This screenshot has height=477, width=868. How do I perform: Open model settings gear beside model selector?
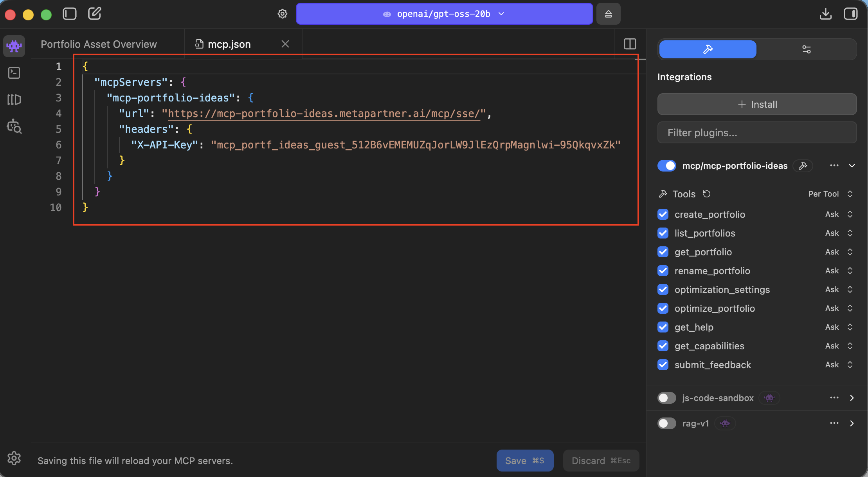point(283,14)
